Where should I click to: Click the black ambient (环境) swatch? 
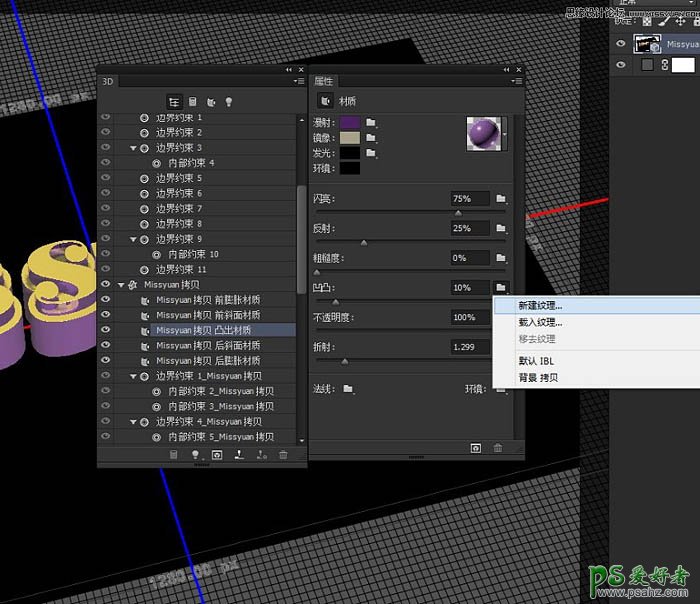click(x=350, y=168)
